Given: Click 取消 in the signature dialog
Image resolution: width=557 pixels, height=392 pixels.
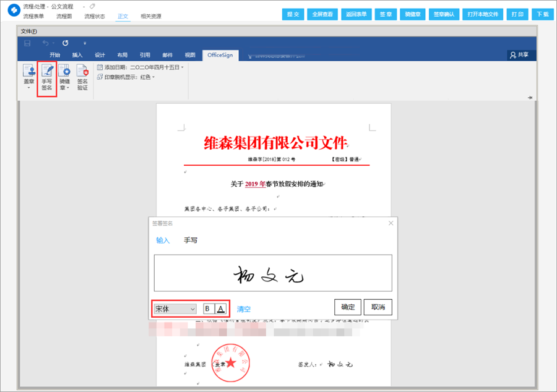Looking at the screenshot, I should (x=378, y=307).
